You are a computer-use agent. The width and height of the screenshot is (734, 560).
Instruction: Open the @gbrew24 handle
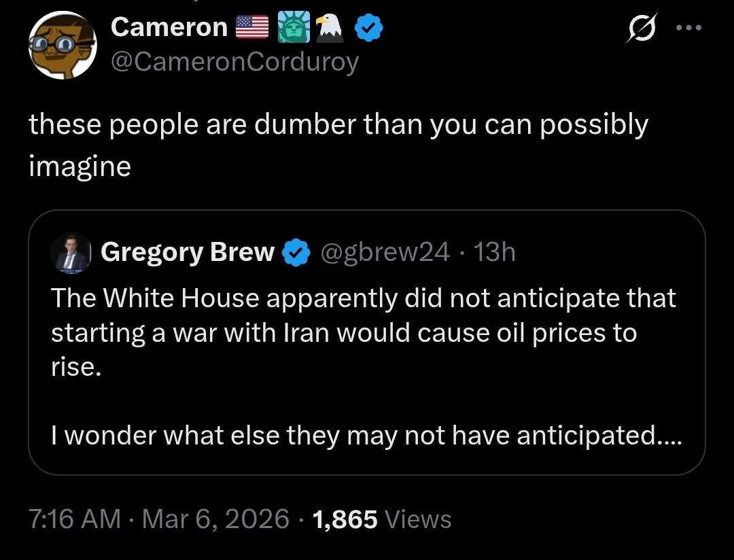pos(384,252)
